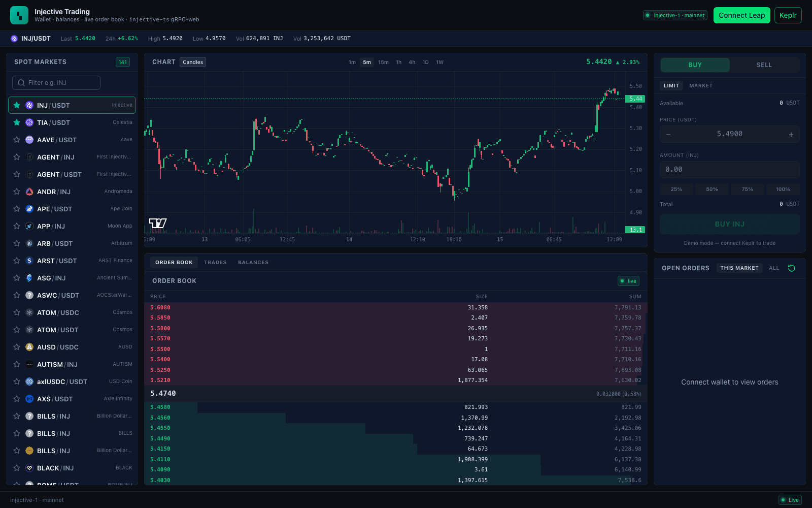
Task: Open the Balances tab
Action: tap(253, 263)
